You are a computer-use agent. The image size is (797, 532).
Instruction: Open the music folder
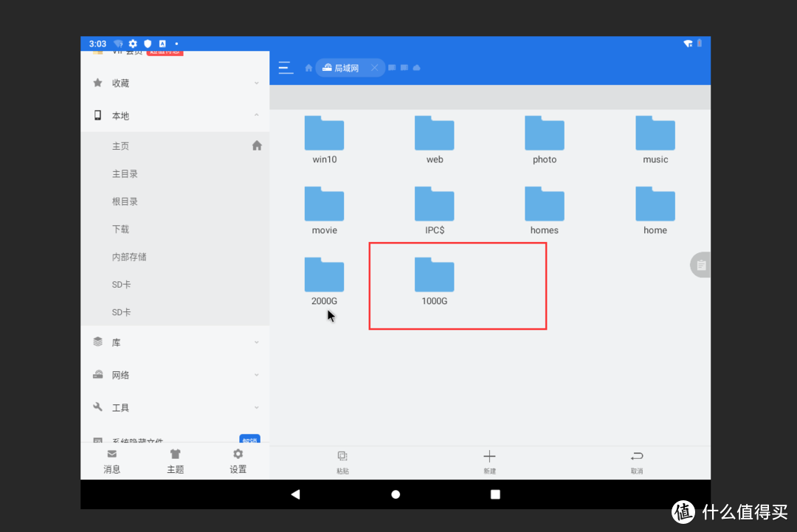(655, 139)
